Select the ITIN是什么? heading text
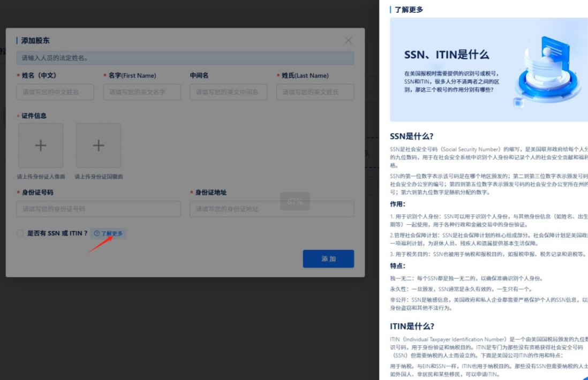This screenshot has height=380, width=588. click(412, 326)
